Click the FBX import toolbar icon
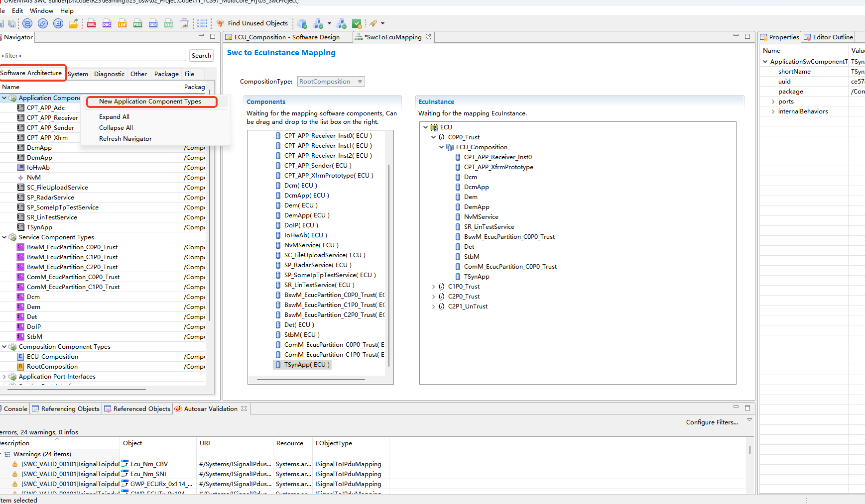 point(138,23)
